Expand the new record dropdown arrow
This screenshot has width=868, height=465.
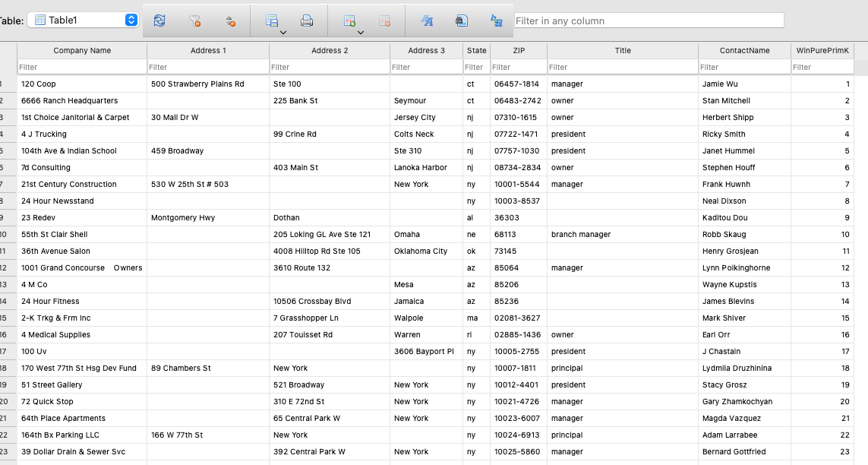coord(361,33)
